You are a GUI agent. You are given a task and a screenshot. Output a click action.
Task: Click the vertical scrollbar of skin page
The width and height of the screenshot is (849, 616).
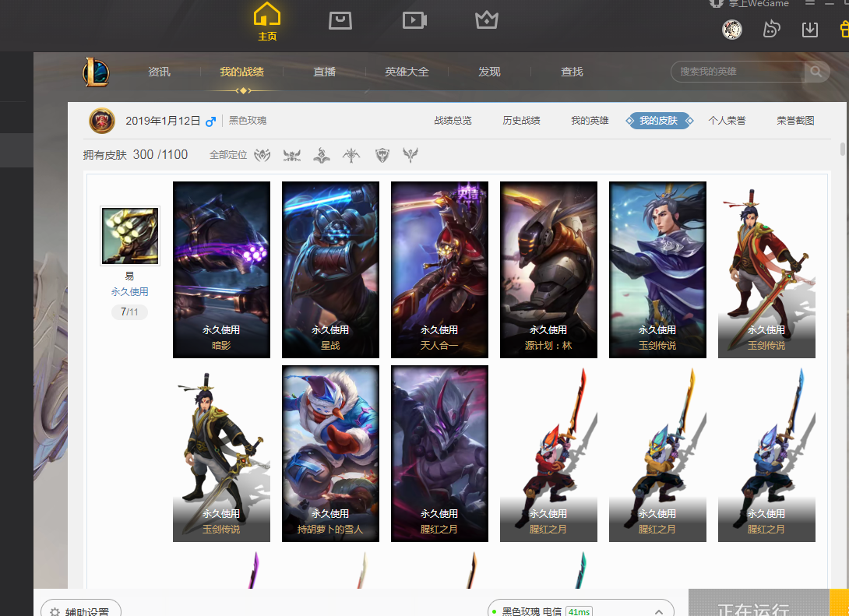click(843, 149)
